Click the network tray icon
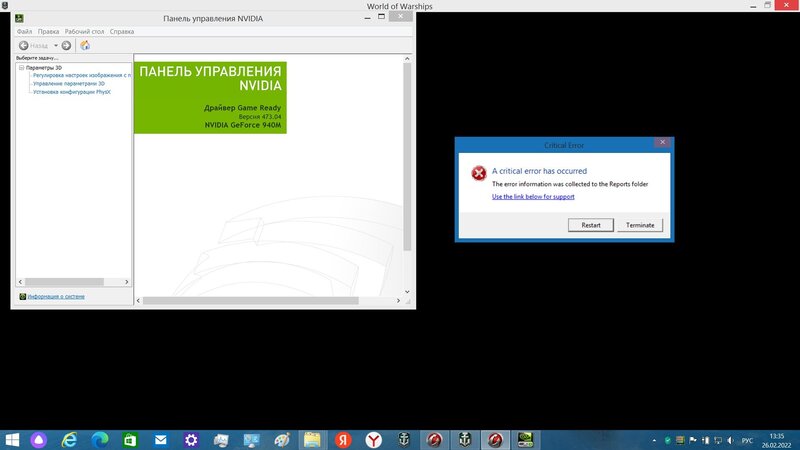The height and width of the screenshot is (450, 800). click(x=718, y=440)
